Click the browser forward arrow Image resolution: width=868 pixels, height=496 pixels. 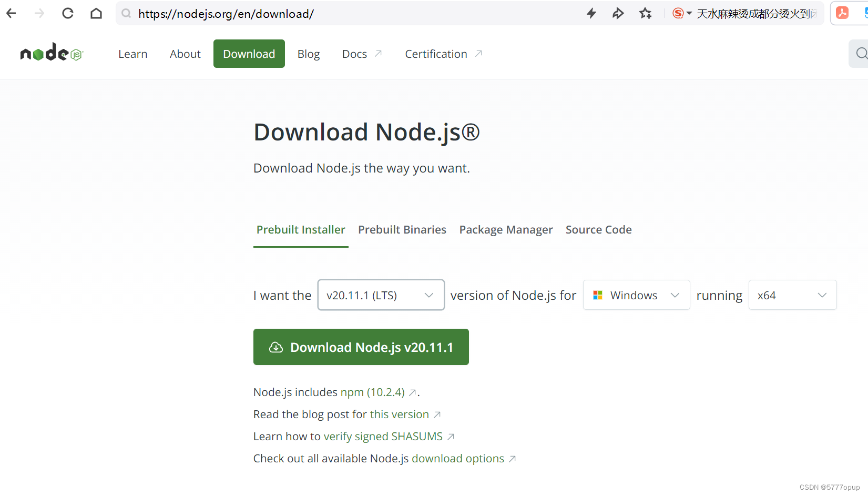[x=39, y=13]
